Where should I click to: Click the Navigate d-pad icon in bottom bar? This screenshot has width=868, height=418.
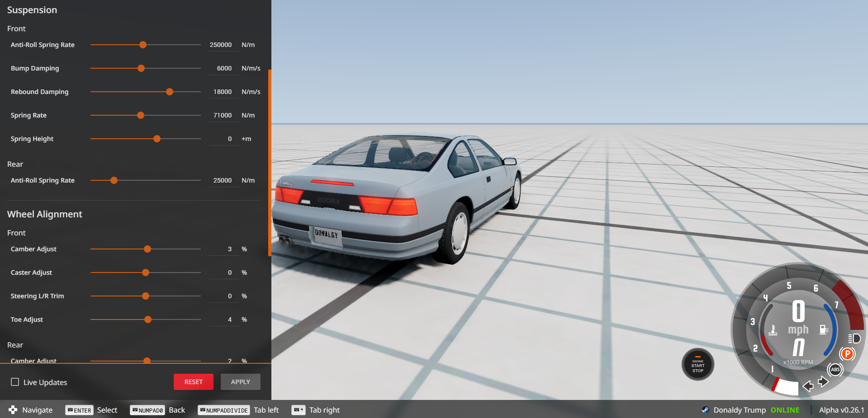click(x=13, y=410)
